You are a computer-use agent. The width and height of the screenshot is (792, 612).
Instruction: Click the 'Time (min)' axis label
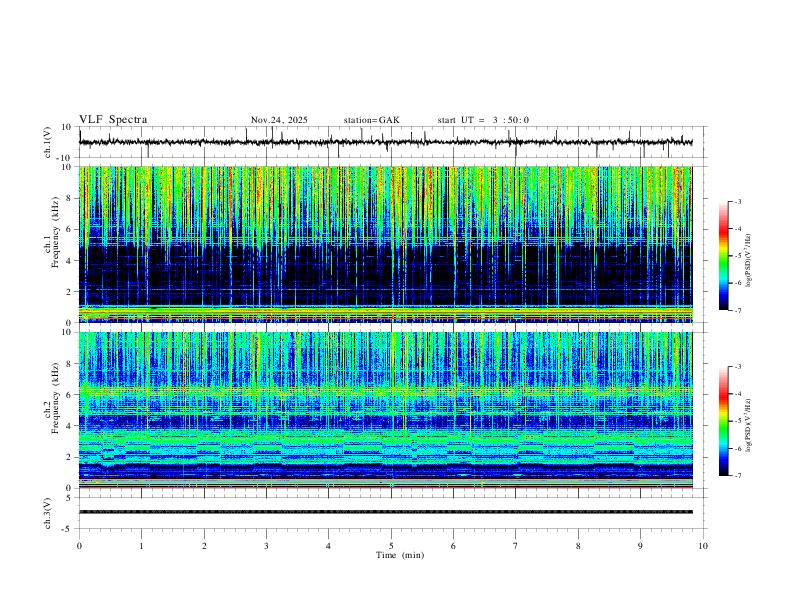[400, 555]
